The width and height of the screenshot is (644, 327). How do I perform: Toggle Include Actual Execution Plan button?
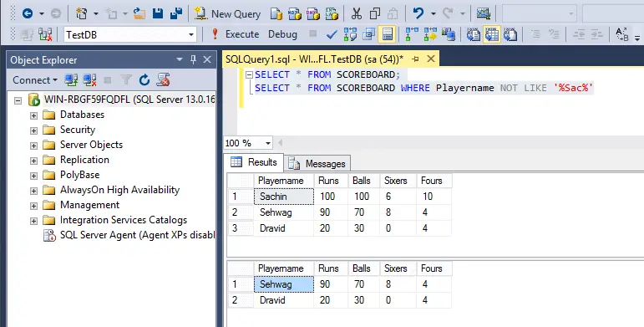[x=412, y=34]
